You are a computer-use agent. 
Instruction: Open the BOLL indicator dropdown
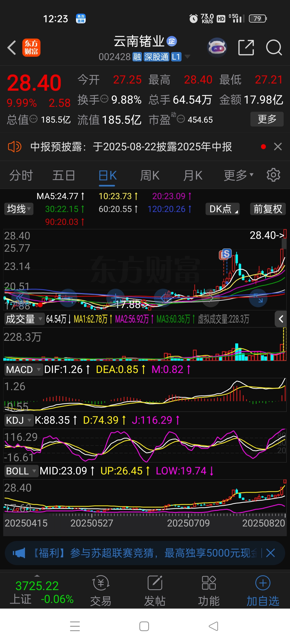(x=21, y=471)
